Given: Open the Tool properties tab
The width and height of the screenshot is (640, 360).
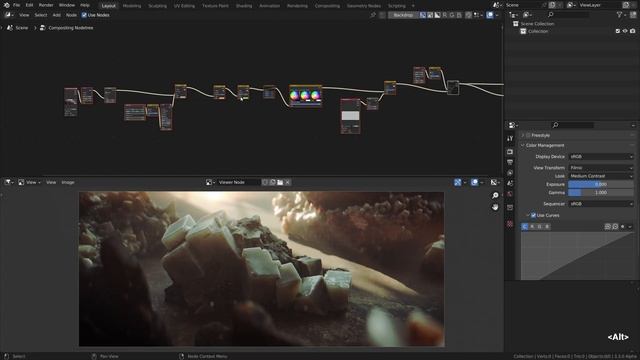Looking at the screenshot, I should pyautogui.click(x=510, y=139).
